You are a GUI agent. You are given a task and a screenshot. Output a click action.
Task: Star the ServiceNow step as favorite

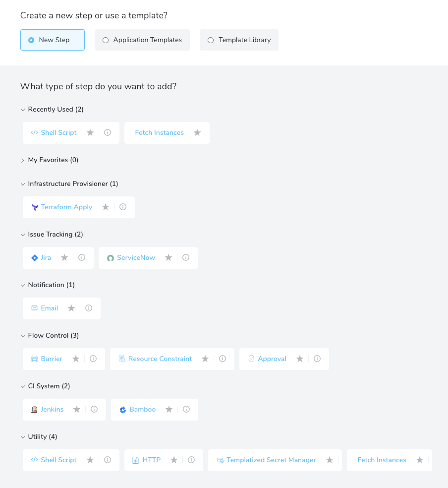(x=168, y=257)
